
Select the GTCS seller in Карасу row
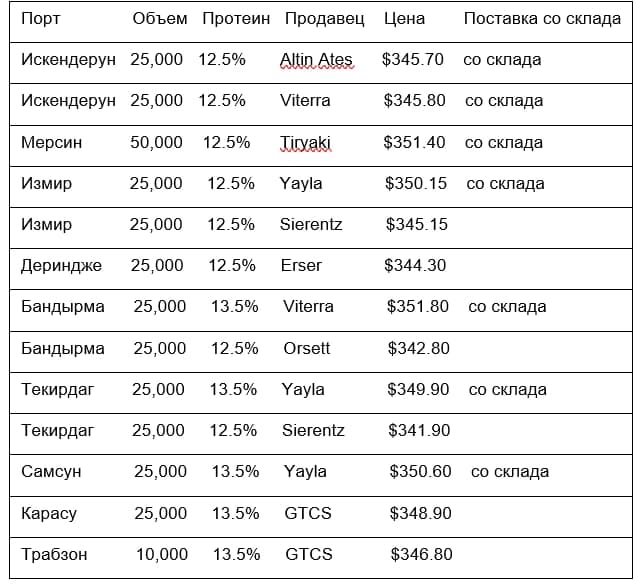point(308,513)
